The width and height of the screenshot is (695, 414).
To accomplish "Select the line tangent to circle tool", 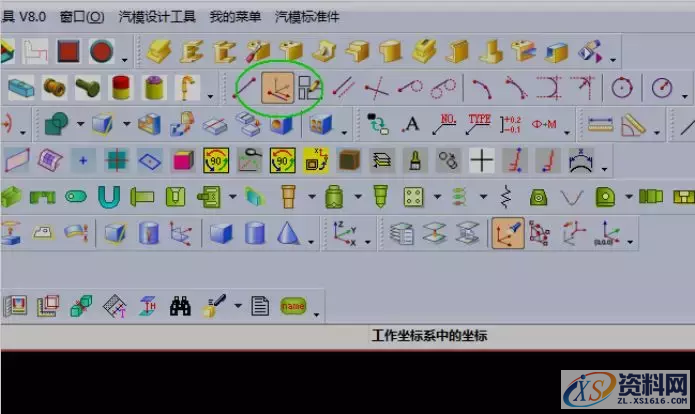I will tap(410, 87).
